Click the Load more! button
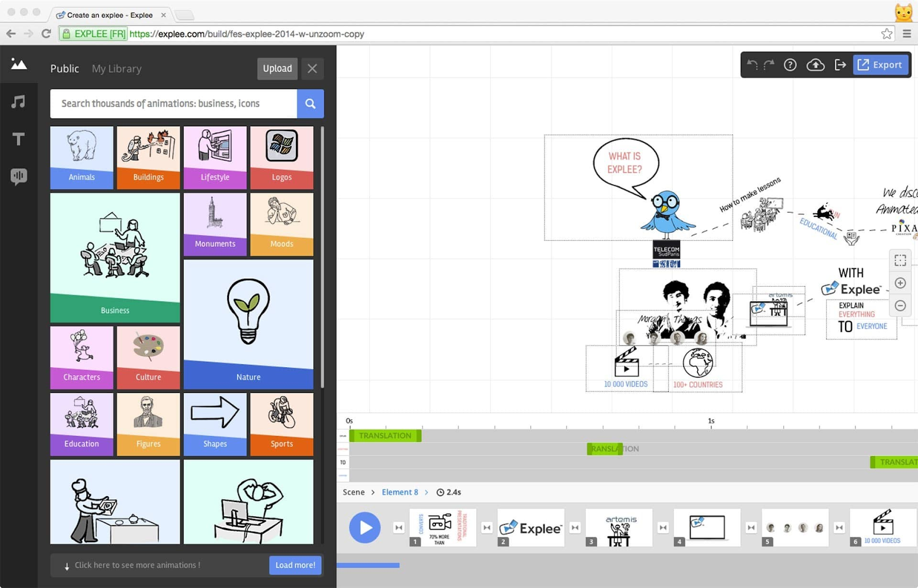The width and height of the screenshot is (918, 588). pos(295,565)
